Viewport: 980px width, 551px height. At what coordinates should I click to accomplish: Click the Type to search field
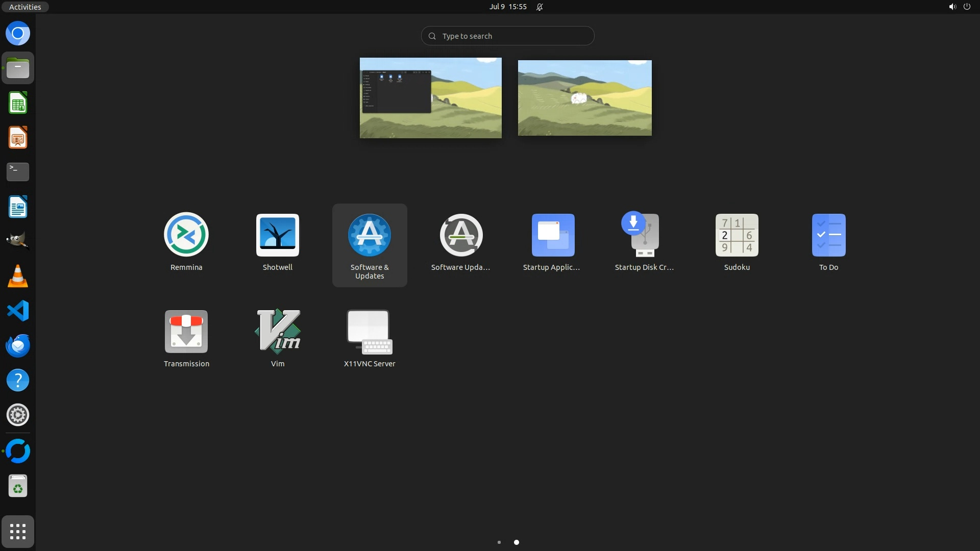507,36
